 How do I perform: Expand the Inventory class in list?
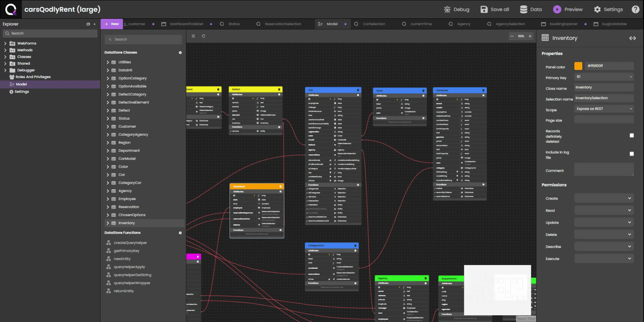[x=108, y=223]
